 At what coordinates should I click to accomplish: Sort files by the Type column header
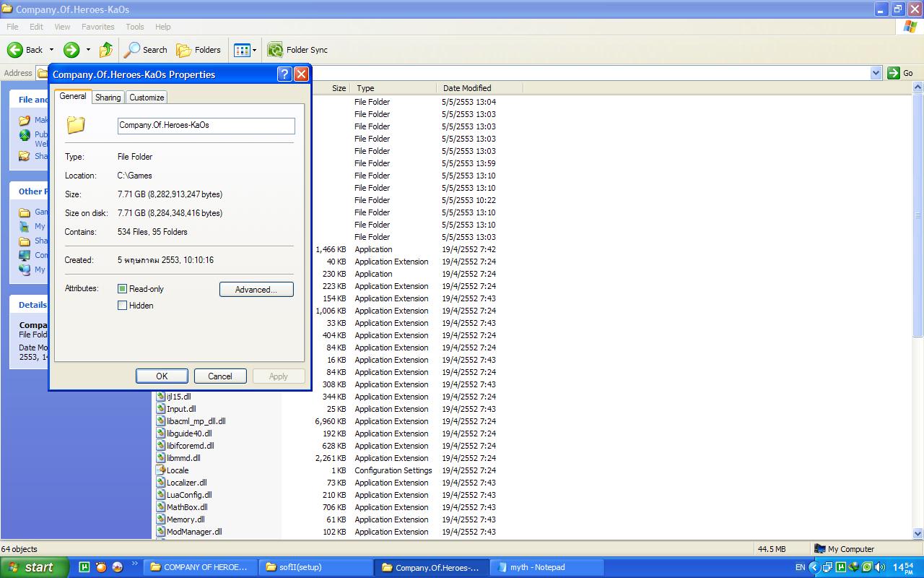coord(393,88)
